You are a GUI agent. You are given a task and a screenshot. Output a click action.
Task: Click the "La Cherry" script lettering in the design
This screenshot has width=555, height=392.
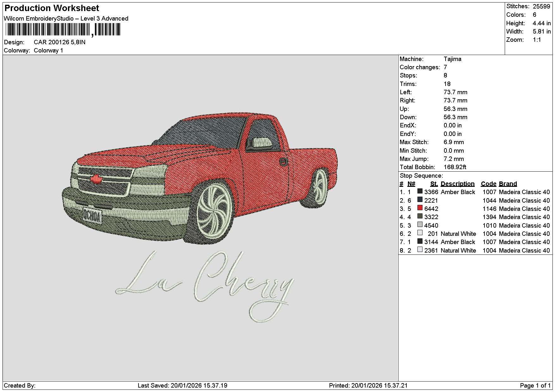point(205,286)
